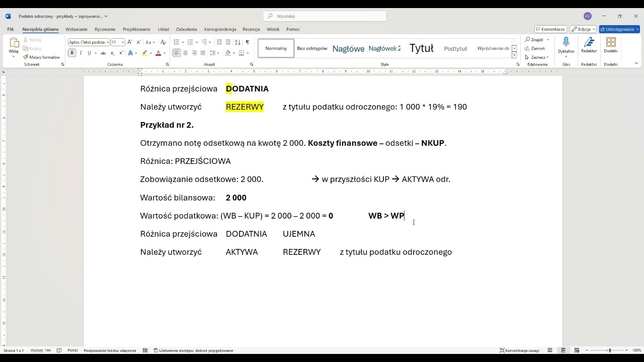Switch to the Projektowanie tab
The image size is (644, 362).
136,29
